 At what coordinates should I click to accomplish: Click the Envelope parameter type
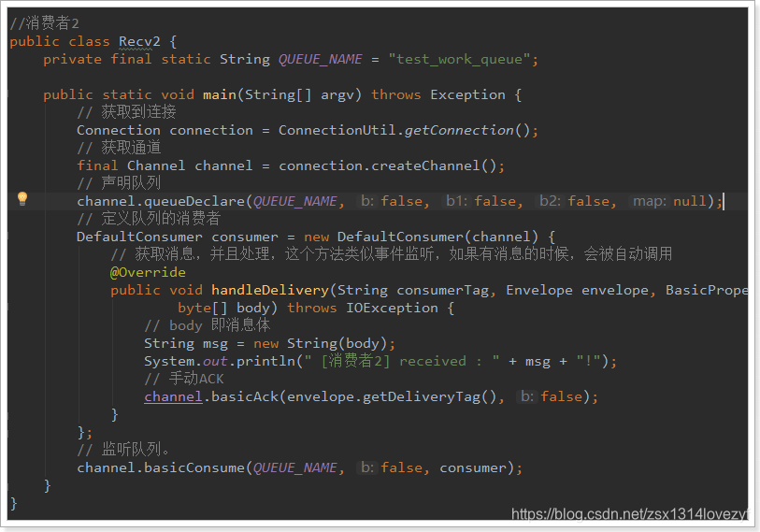[x=539, y=290]
